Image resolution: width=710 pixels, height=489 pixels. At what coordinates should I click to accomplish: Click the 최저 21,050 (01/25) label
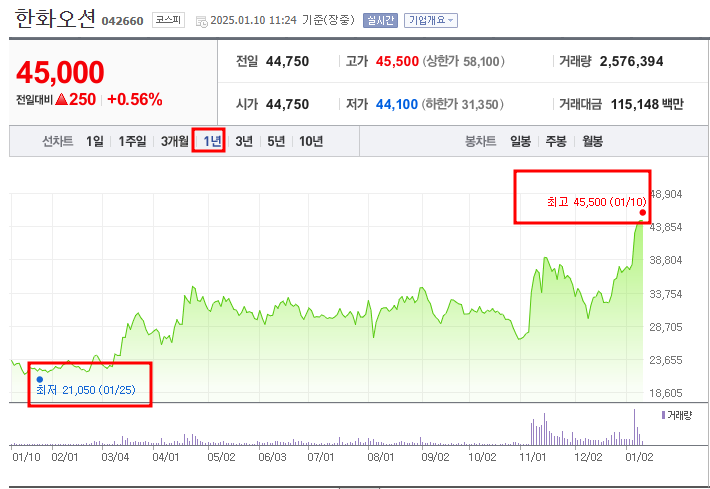pos(86,390)
